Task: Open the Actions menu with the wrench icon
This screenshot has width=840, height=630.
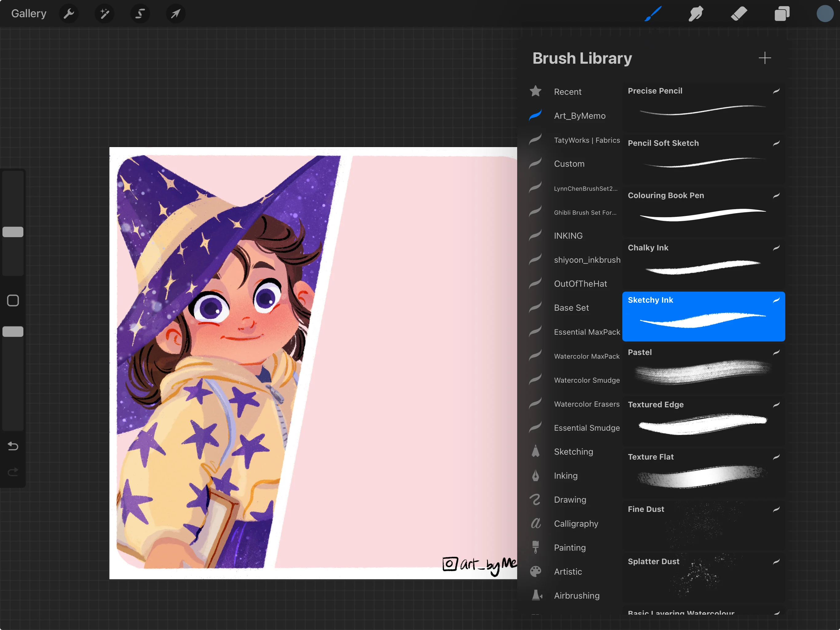Action: [x=69, y=14]
